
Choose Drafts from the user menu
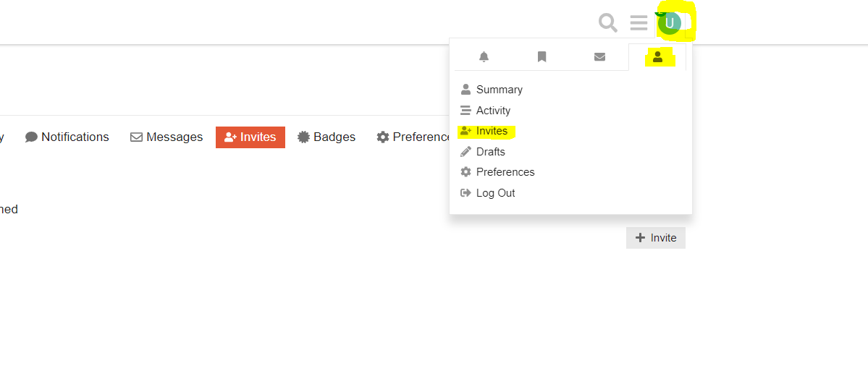tap(491, 152)
